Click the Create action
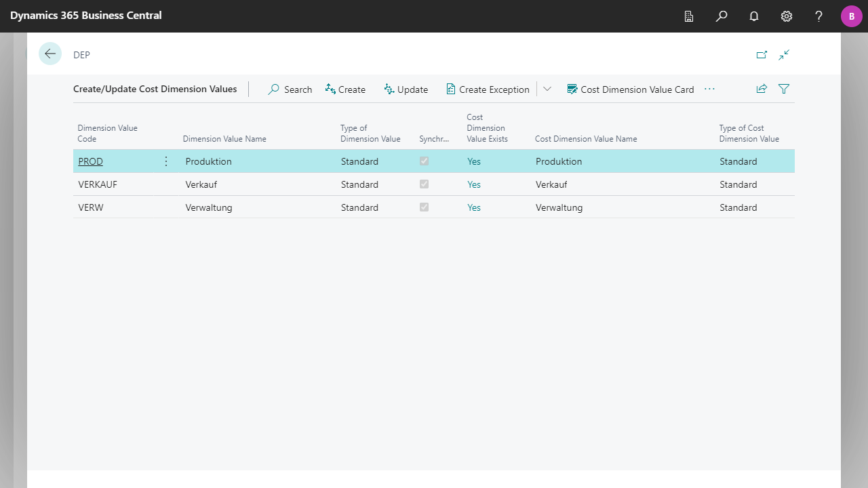The width and height of the screenshot is (868, 488). pos(345,89)
